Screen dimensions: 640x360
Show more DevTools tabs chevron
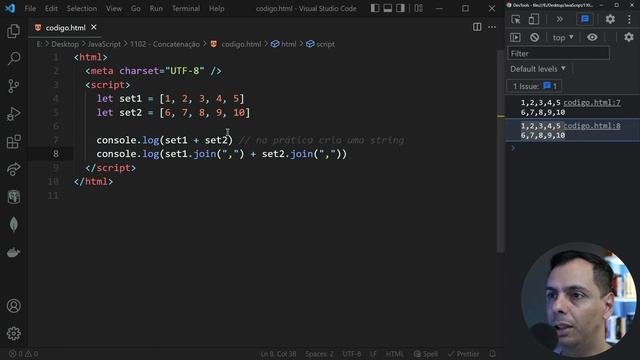point(559,19)
